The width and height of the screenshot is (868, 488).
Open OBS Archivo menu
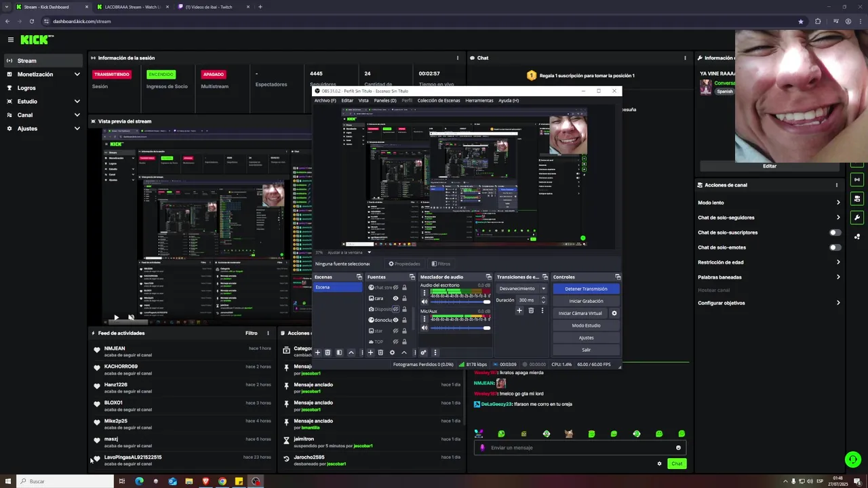point(325,100)
